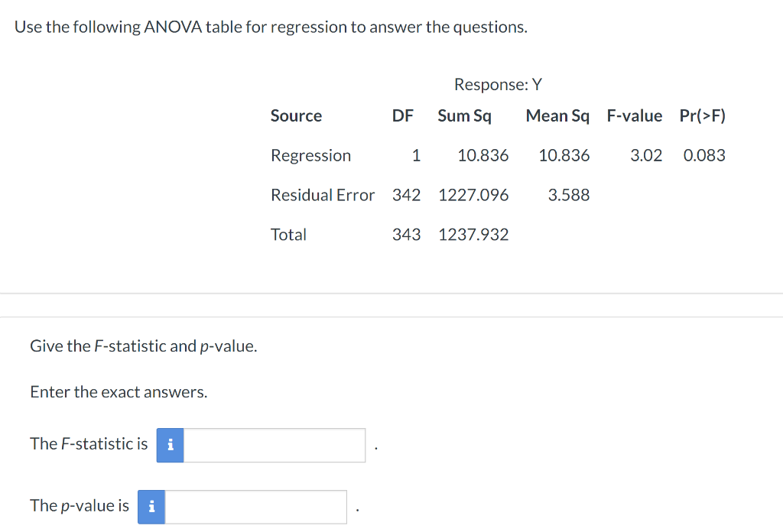Click the Total row label
This screenshot has width=783, height=532.
coord(288,235)
